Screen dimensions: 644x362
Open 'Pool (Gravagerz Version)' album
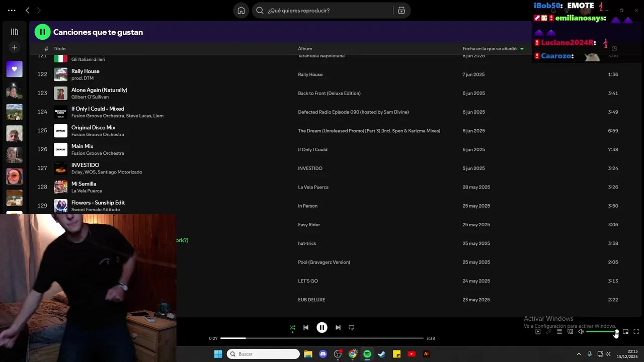pyautogui.click(x=324, y=262)
